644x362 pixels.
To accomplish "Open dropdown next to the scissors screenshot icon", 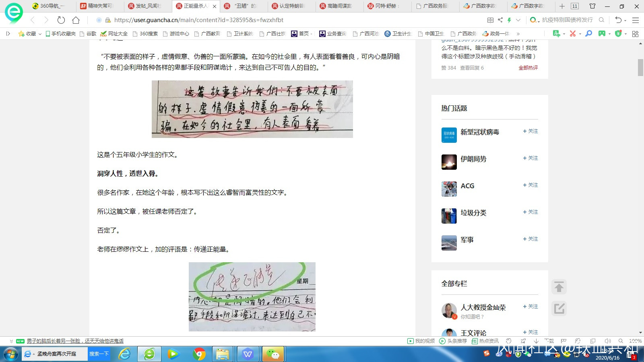I will click(x=580, y=34).
